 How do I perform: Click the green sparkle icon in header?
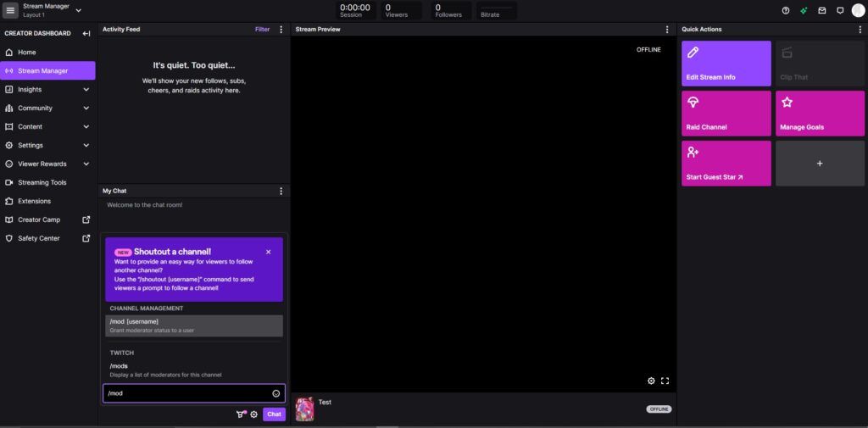804,10
